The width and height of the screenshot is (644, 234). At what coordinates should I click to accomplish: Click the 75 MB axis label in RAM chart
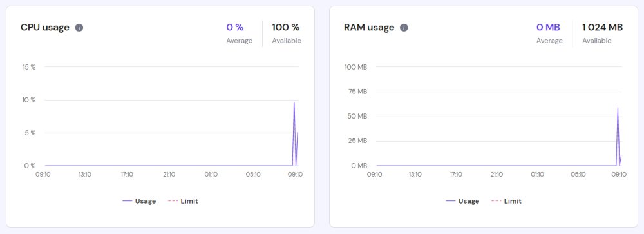[357, 92]
